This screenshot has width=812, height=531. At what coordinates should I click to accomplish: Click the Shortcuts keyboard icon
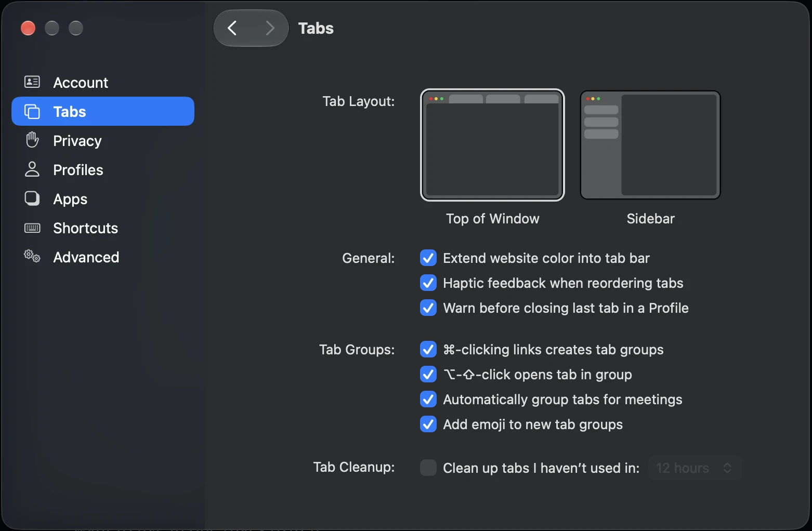pos(32,228)
